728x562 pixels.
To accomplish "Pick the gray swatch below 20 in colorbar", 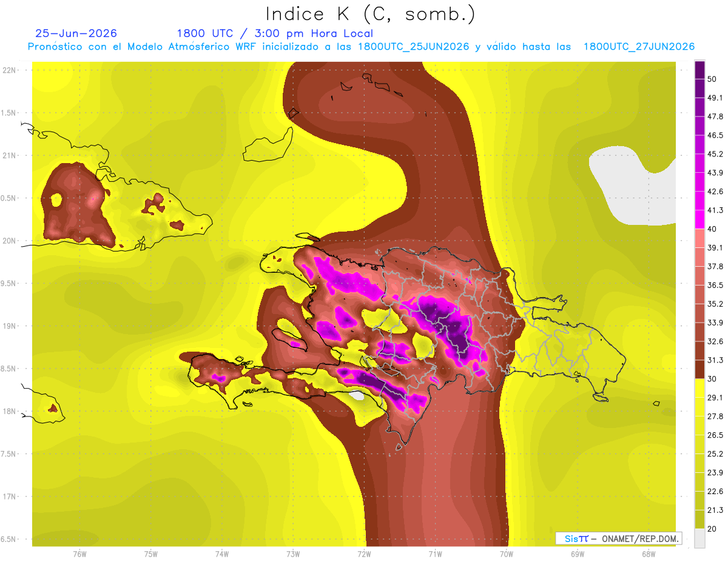I will [x=699, y=538].
